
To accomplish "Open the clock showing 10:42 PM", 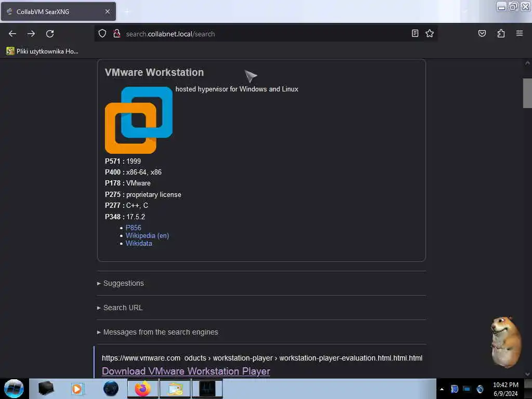I will pyautogui.click(x=506, y=389).
